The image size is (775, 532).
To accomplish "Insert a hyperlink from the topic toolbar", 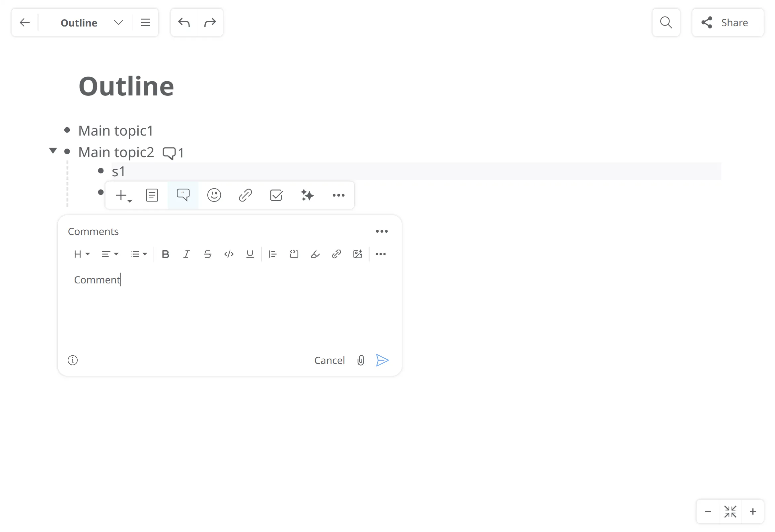I will pyautogui.click(x=245, y=195).
